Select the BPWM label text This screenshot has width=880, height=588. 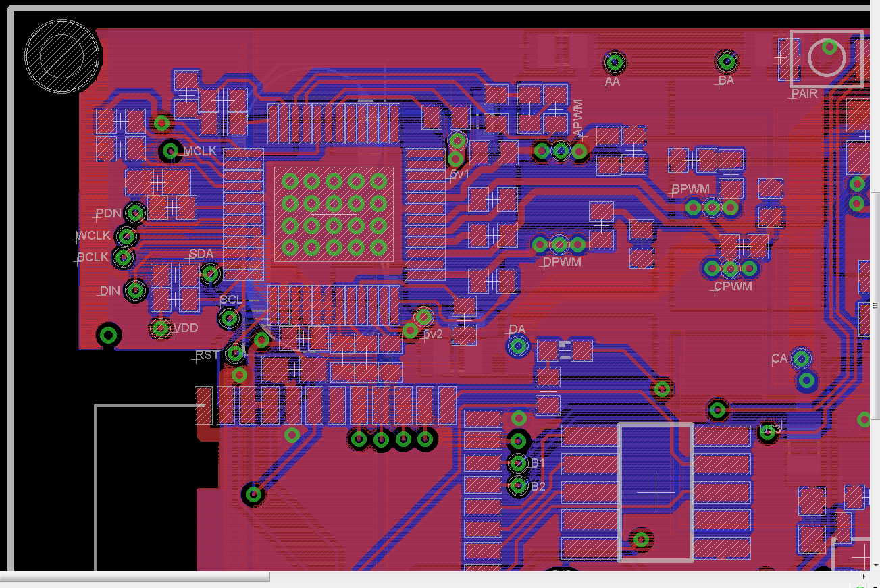click(x=691, y=189)
